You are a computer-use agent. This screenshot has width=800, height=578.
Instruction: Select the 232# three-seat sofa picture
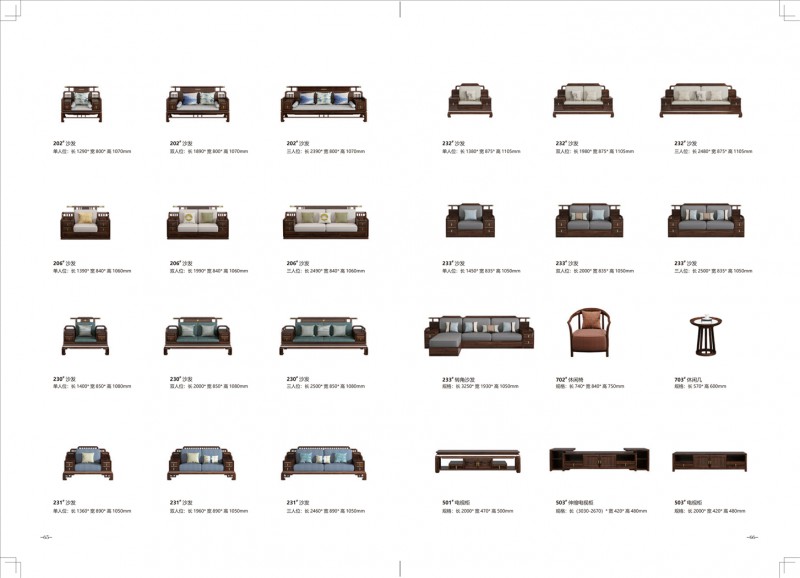point(700,100)
